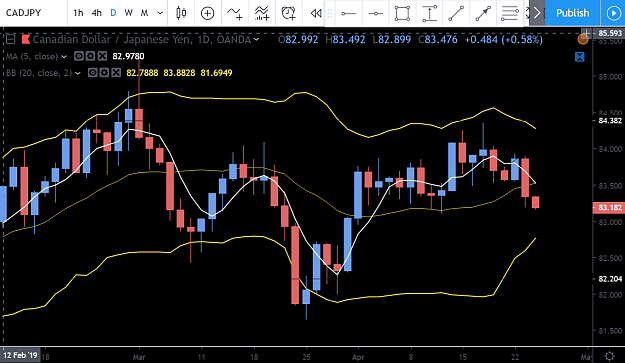Select the Fibonacci retracement lines tool
Screen dimensions: 625x363
[510, 14]
